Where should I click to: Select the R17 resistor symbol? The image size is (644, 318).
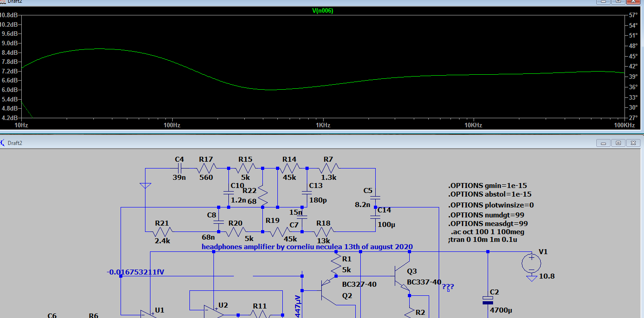click(x=206, y=169)
